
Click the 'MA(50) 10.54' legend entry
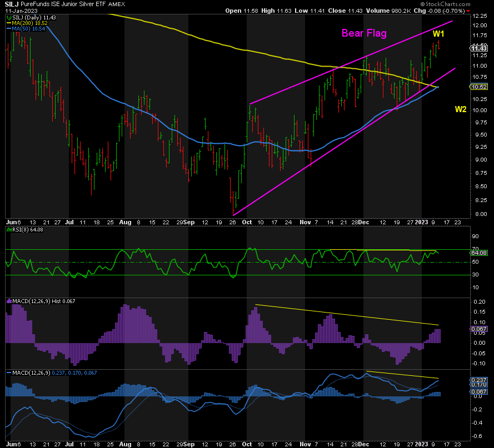28,29
